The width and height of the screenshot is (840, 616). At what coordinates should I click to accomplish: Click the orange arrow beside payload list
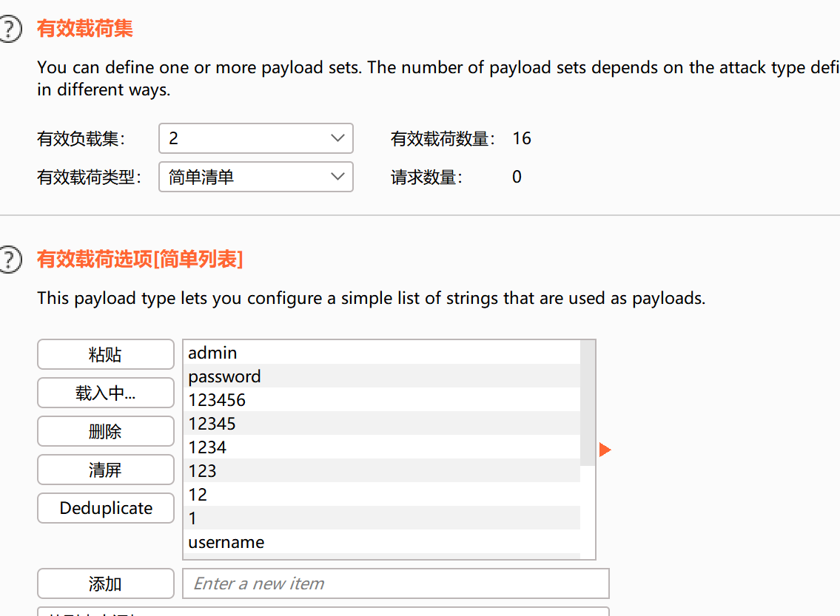605,450
